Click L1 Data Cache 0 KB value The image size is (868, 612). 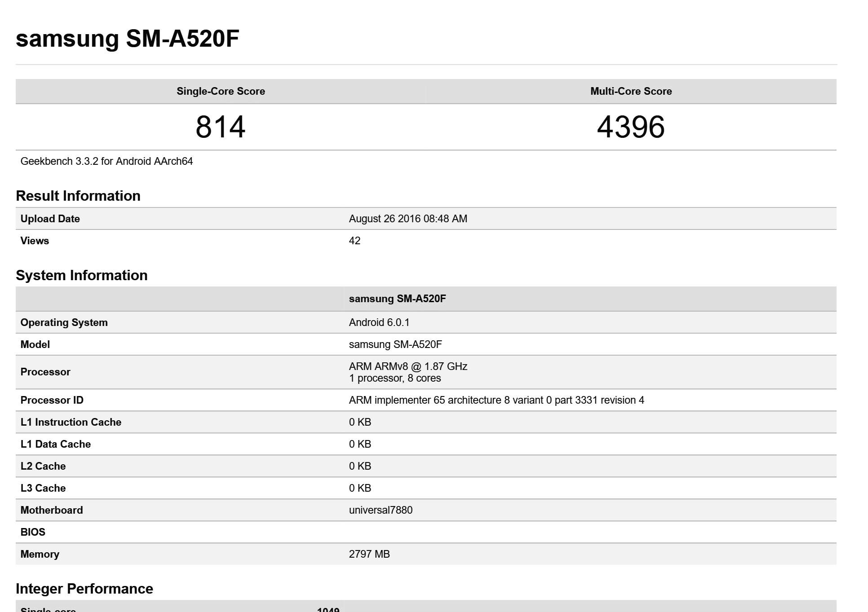tap(360, 444)
